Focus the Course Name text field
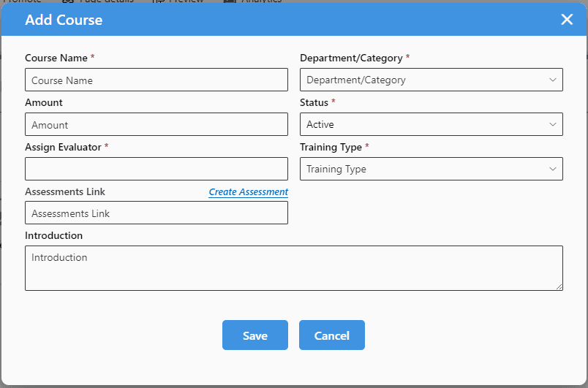The height and width of the screenshot is (388, 588). (x=156, y=80)
